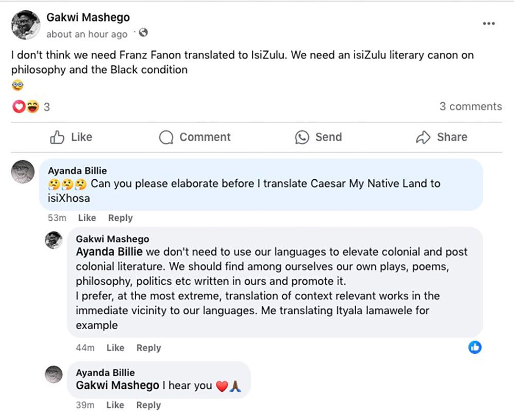This screenshot has width=514, height=420.
Task: Like Ayanda Billie's 53m comment
Action: coord(87,218)
